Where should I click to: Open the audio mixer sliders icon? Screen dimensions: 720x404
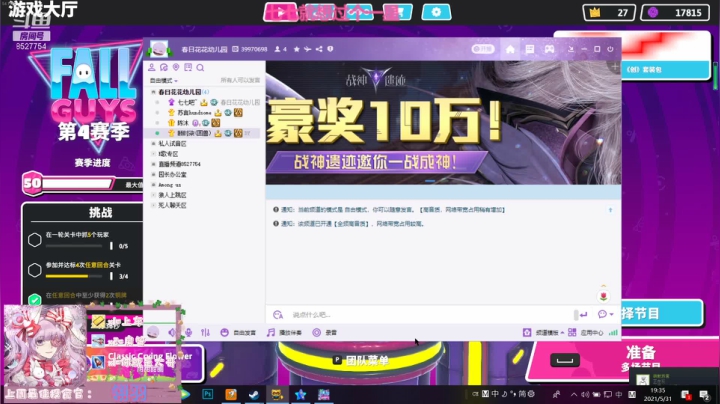point(205,332)
